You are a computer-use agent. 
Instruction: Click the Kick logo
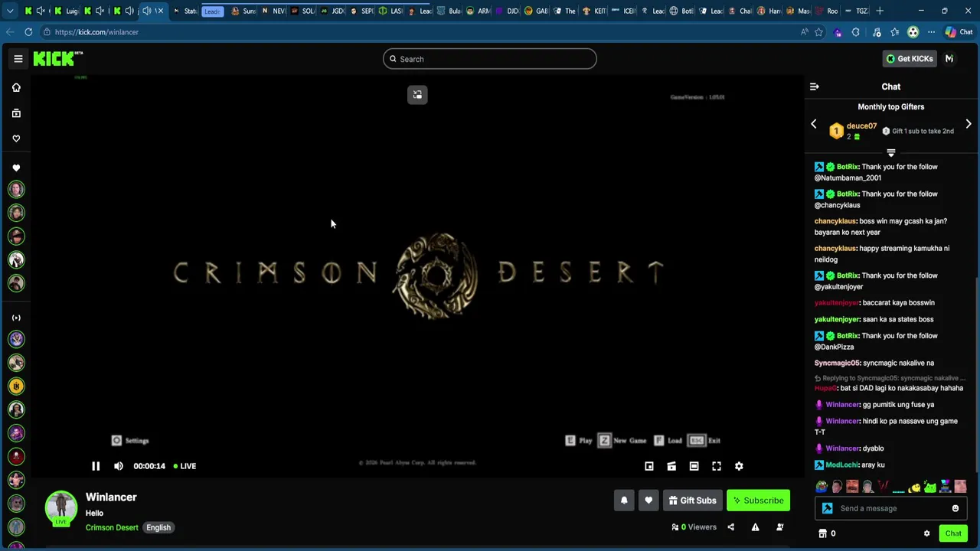coord(57,59)
